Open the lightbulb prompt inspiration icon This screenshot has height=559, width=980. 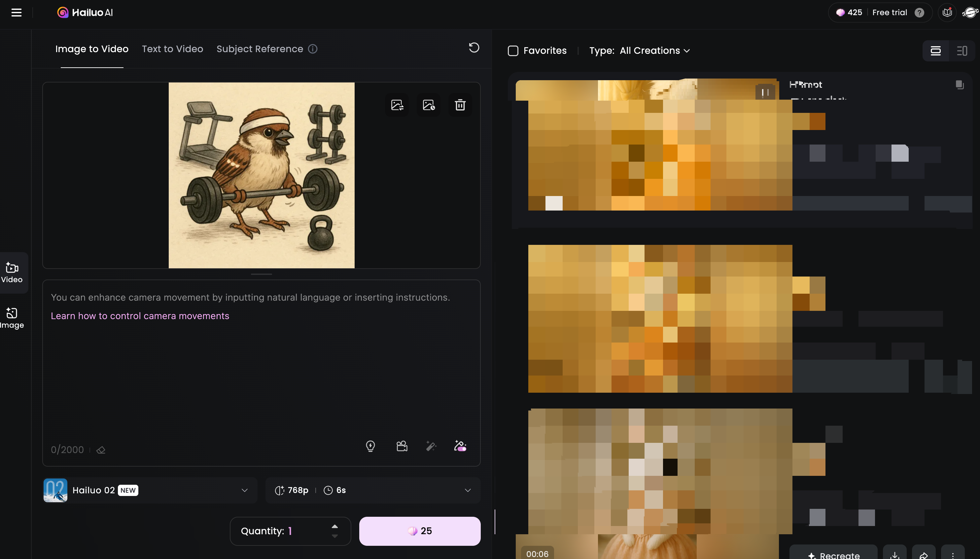pyautogui.click(x=370, y=446)
